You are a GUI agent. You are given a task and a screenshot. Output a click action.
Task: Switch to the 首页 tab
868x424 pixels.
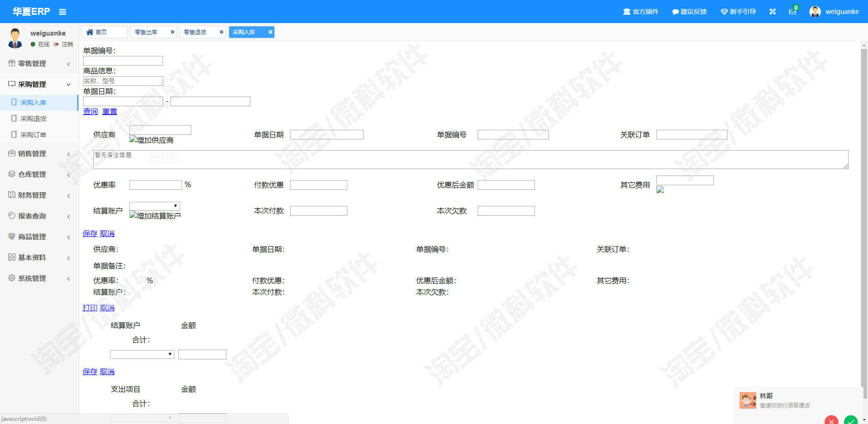click(x=104, y=32)
